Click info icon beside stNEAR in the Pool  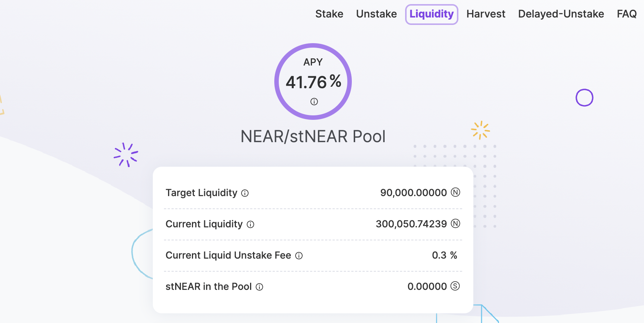coord(259,287)
